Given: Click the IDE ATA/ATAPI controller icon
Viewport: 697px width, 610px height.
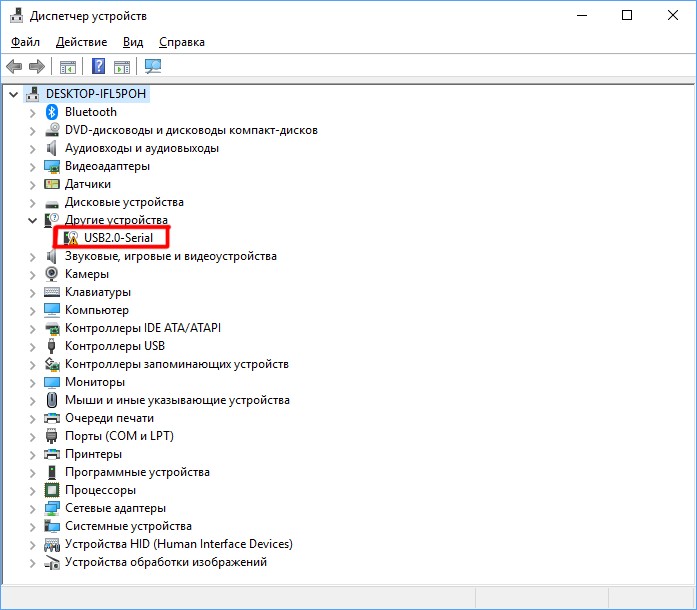Looking at the screenshot, I should (x=52, y=328).
